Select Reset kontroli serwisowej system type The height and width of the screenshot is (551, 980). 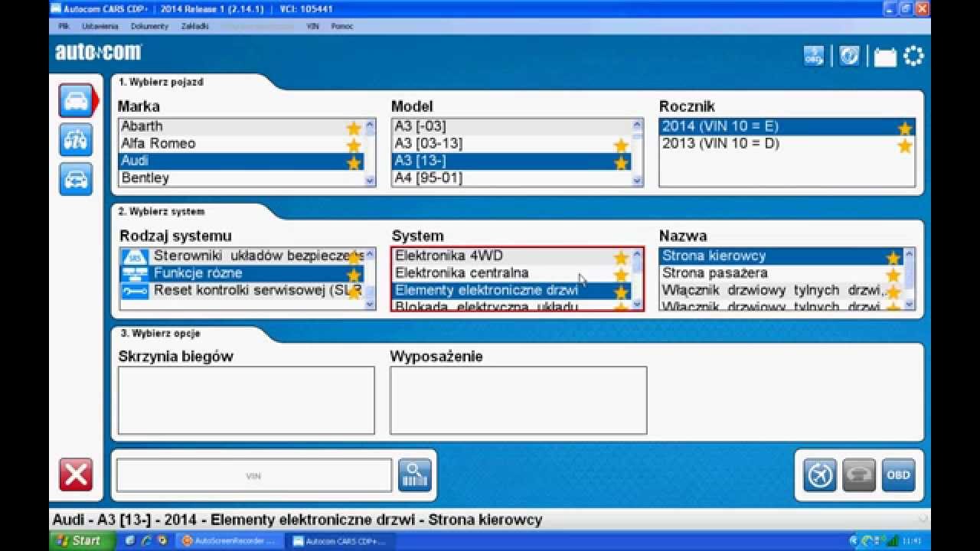(x=241, y=291)
